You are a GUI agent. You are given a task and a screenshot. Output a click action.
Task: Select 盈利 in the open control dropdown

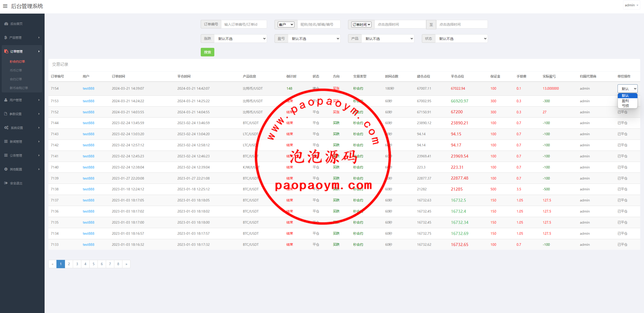click(627, 101)
